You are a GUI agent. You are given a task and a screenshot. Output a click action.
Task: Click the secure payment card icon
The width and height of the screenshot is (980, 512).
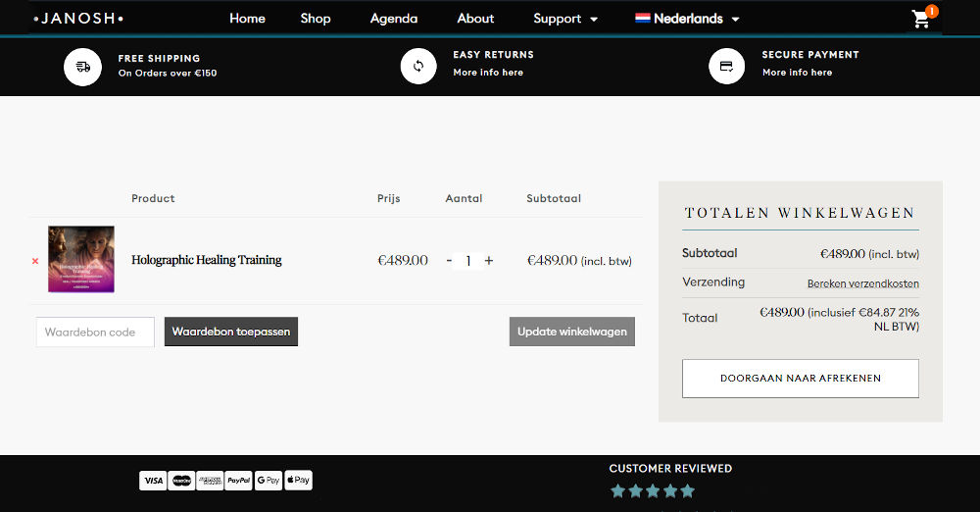coord(726,66)
